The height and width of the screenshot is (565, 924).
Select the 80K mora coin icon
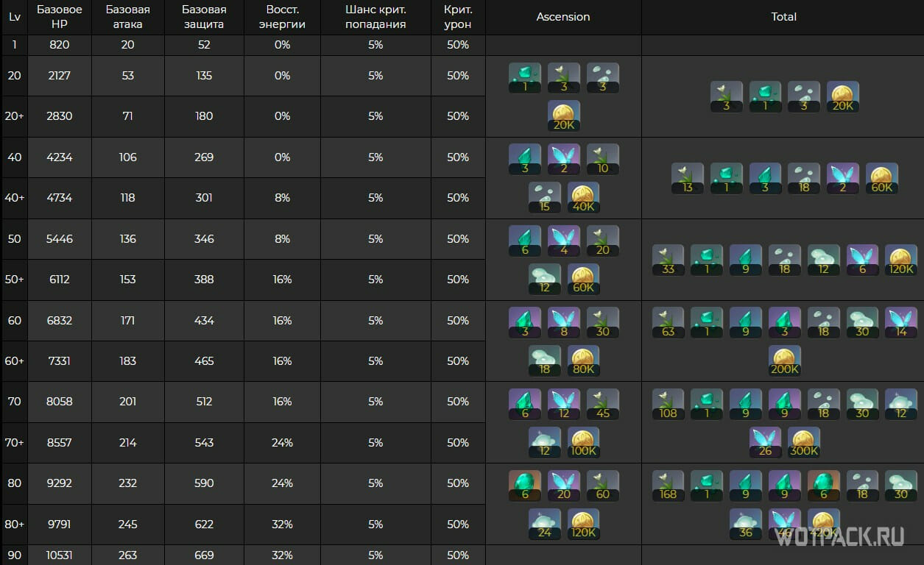(583, 360)
